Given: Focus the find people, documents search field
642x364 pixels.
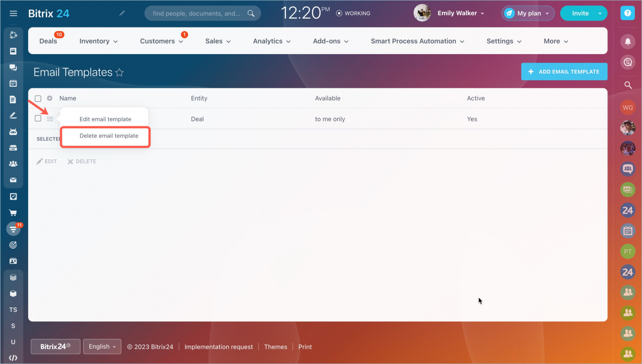Looking at the screenshot, I should click(x=196, y=14).
